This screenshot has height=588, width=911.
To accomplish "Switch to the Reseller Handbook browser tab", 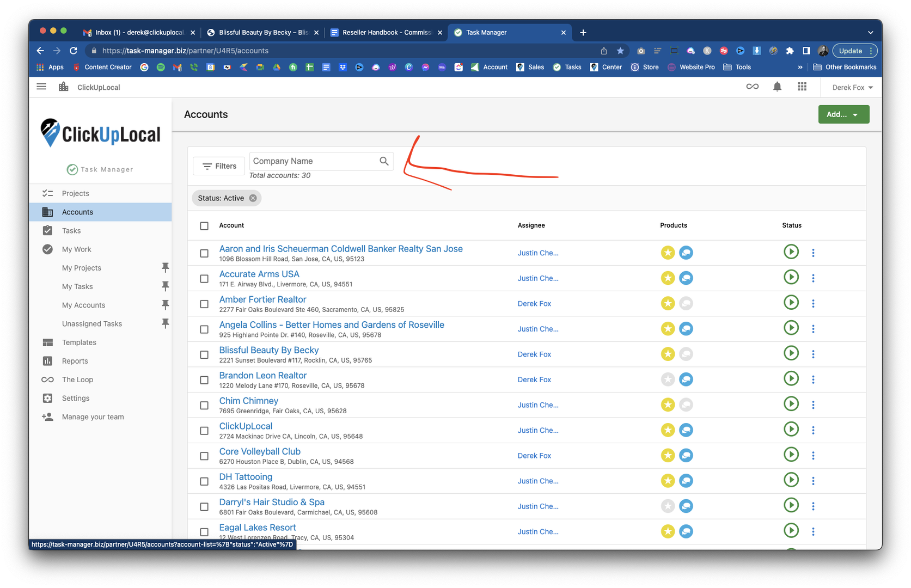I will coord(386,33).
